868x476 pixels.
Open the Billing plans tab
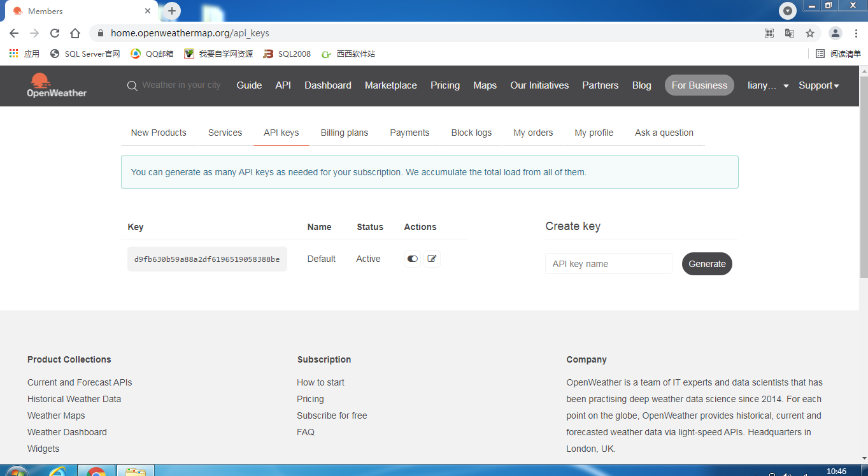point(345,133)
